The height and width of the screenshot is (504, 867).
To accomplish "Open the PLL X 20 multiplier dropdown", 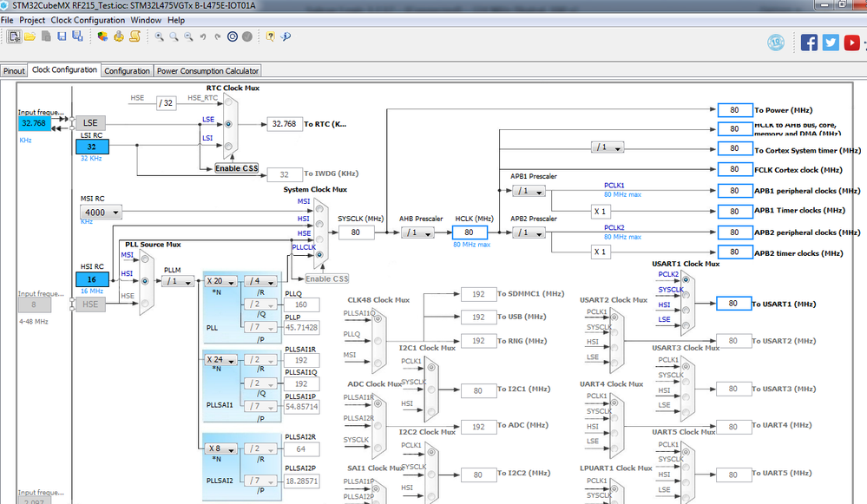I will tap(220, 281).
